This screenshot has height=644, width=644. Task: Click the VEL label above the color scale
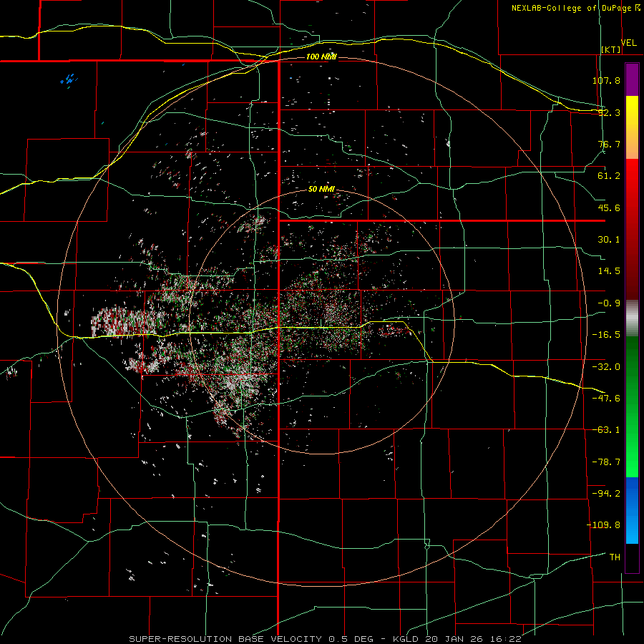(629, 43)
